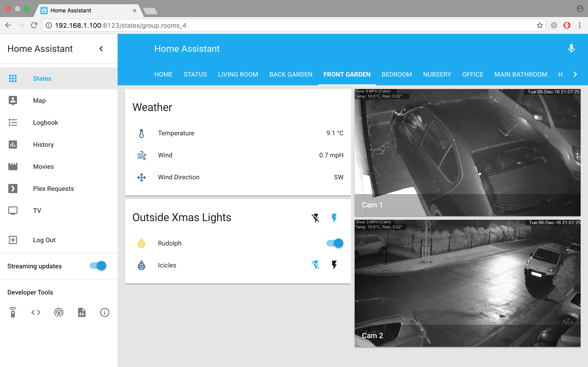
Task: Disable Streaming updates toggle
Action: point(98,266)
